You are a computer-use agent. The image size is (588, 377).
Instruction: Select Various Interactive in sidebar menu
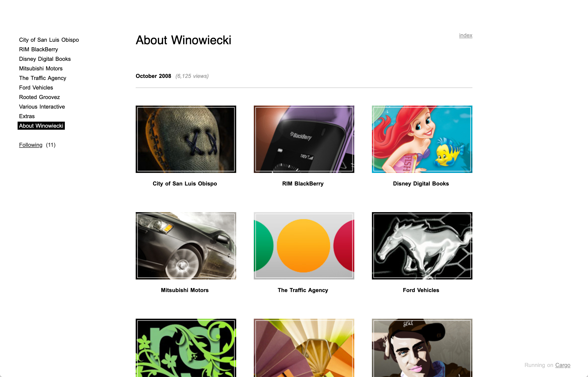point(42,107)
